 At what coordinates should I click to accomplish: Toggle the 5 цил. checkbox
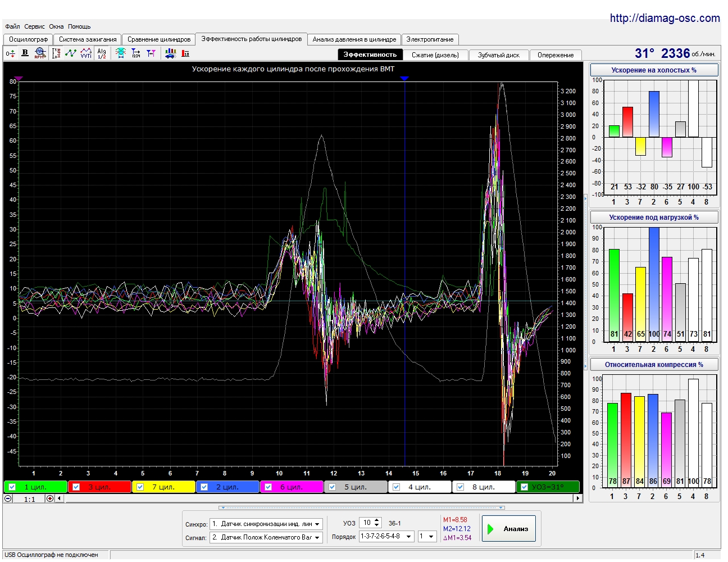[x=333, y=487]
